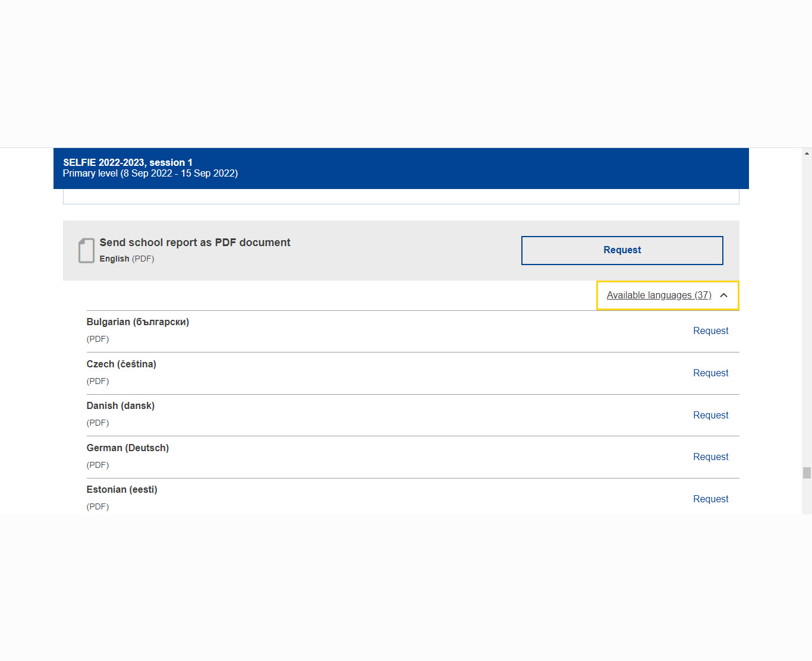Collapse languages list with chevron arrow
The height and width of the screenshot is (661, 812).
tap(723, 295)
